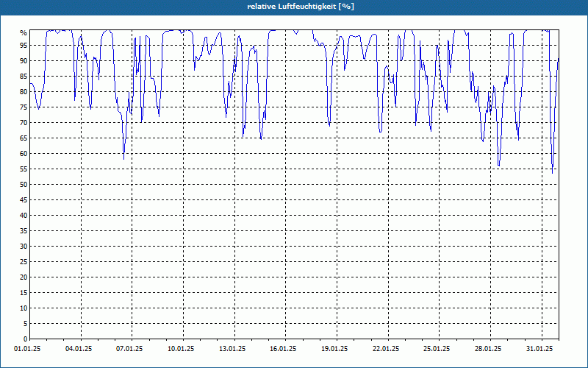Click the x-axis date label 25.01.25
The width and height of the screenshot is (588, 368).
tap(437, 349)
